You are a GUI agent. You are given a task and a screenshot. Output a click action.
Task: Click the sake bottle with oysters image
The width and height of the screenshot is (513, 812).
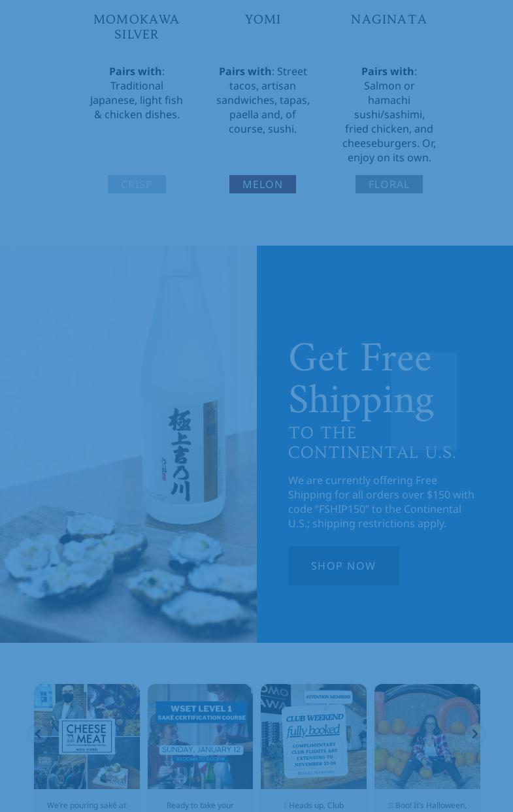point(128,444)
